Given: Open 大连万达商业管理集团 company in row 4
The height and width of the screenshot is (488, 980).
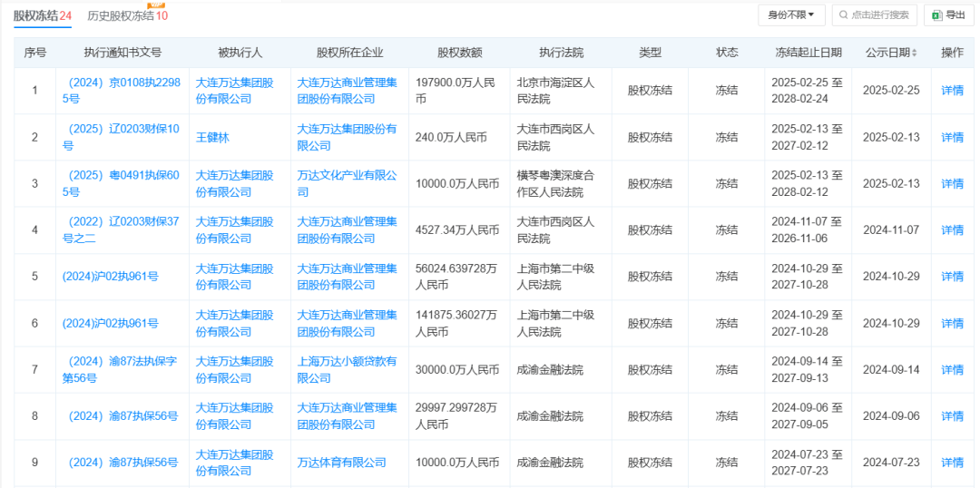Looking at the screenshot, I should click(x=347, y=230).
